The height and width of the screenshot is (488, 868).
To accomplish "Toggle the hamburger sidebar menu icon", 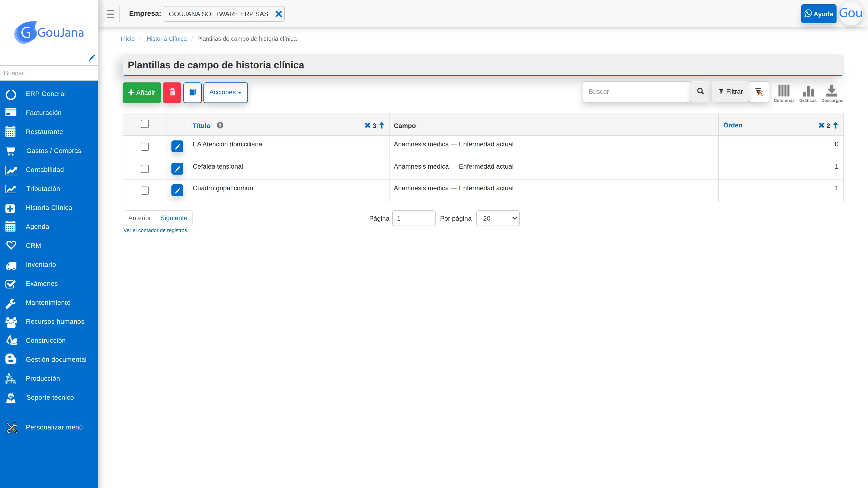I will 110,14.
